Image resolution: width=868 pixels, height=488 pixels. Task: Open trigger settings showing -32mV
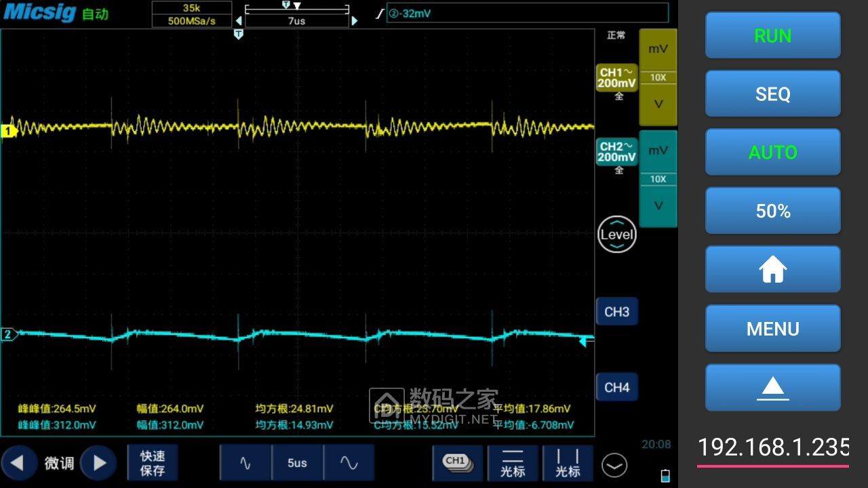click(527, 13)
